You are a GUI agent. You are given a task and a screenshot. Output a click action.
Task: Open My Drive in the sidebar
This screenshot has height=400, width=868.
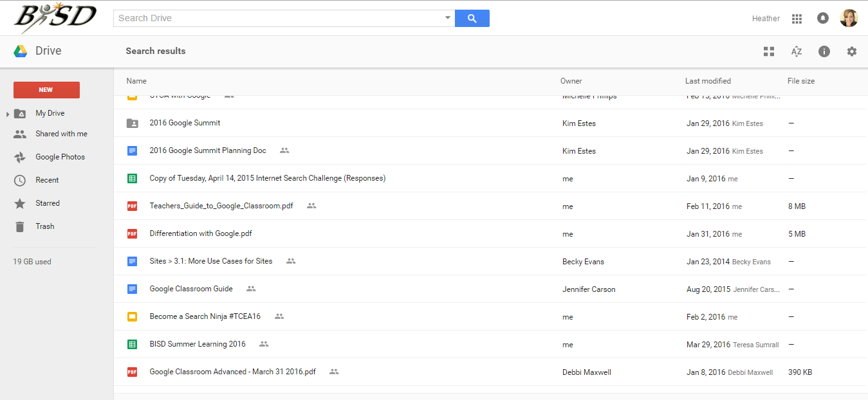tap(50, 113)
